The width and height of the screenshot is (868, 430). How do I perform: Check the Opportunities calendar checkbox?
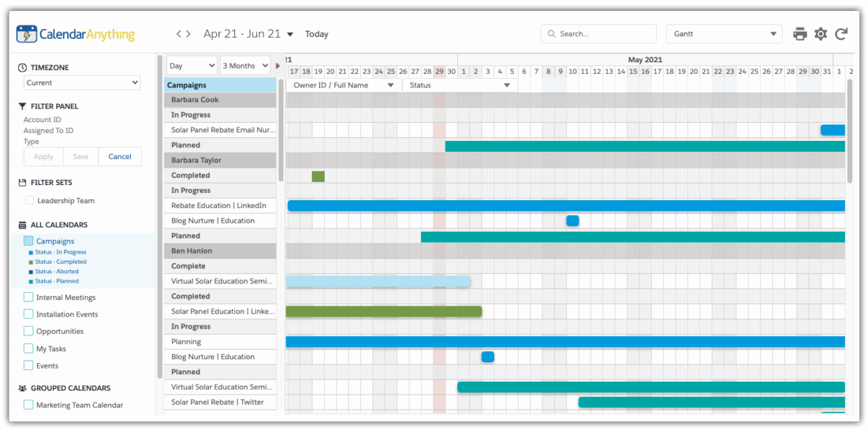coord(27,331)
